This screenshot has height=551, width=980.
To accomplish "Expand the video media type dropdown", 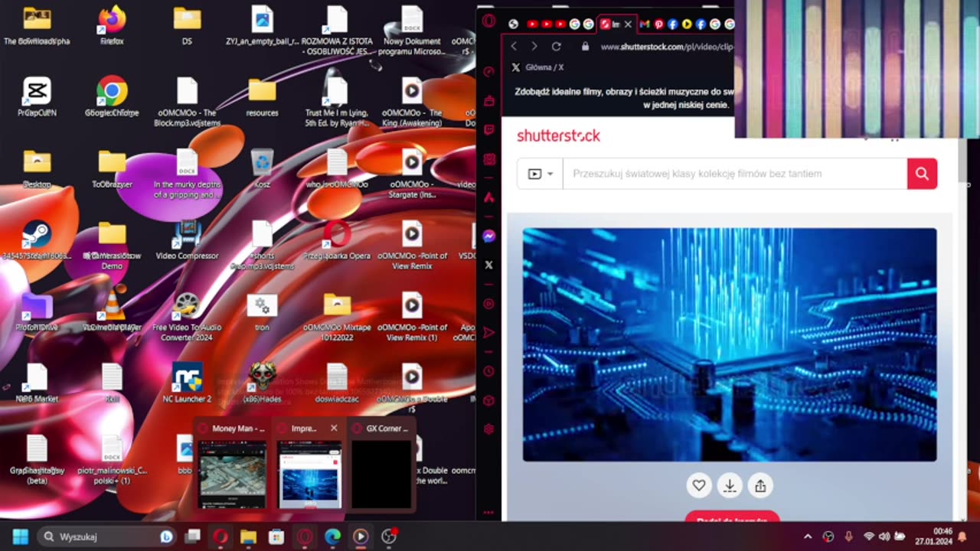I will tap(540, 174).
